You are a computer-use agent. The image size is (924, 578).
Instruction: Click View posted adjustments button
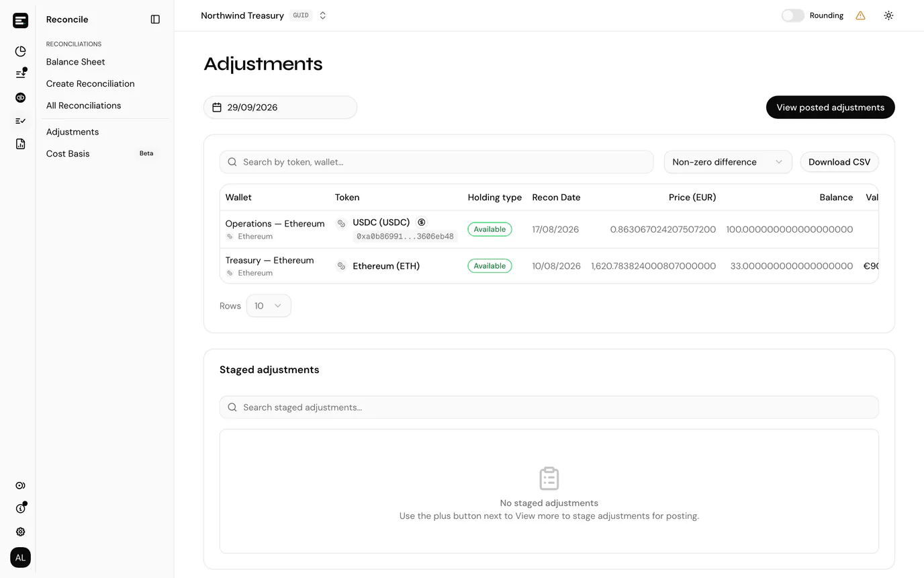831,108
